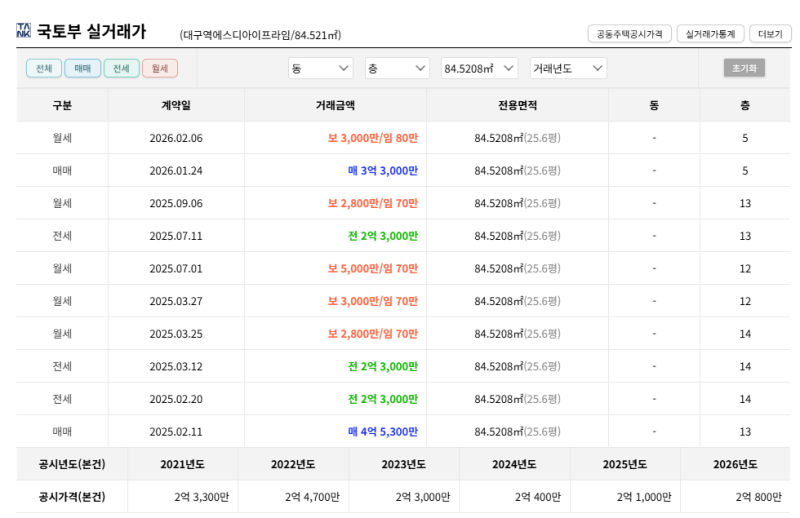Open 공동주택공시가격 button
Image resolution: width=800 pixels, height=518 pixels.
tap(630, 34)
